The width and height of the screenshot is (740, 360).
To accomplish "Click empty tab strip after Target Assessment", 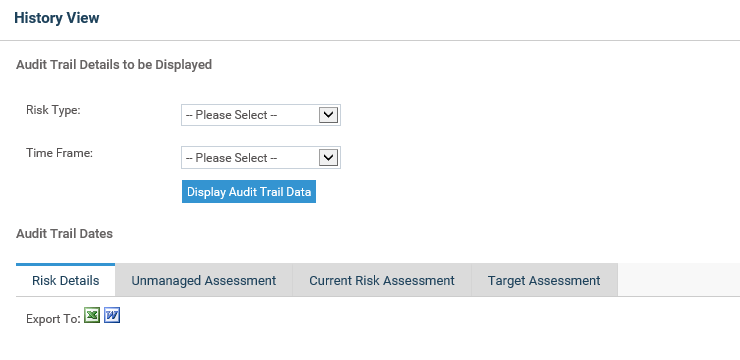I will 679,280.
